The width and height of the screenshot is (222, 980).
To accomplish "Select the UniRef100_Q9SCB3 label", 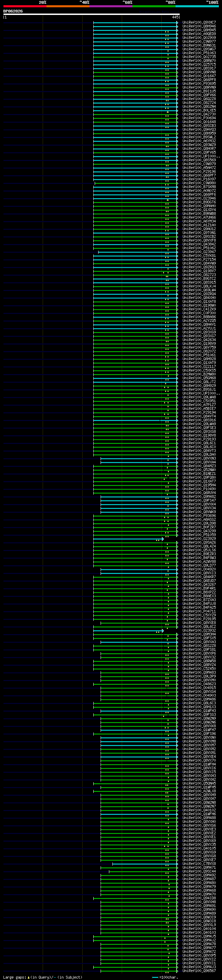I will coord(199,125).
